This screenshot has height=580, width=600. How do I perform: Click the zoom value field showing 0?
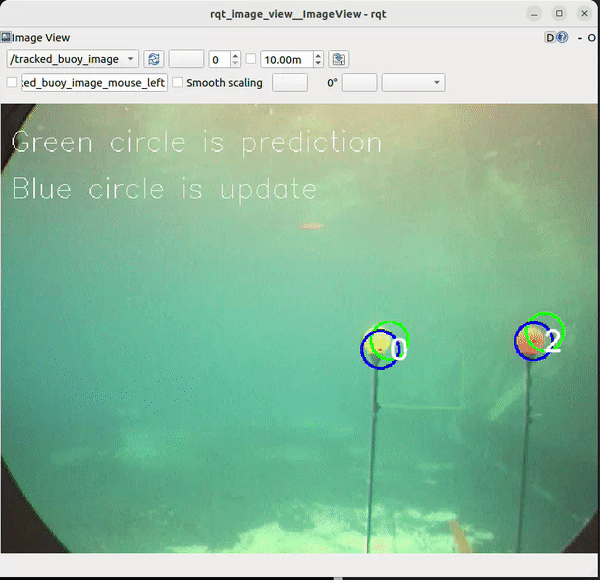pos(220,60)
